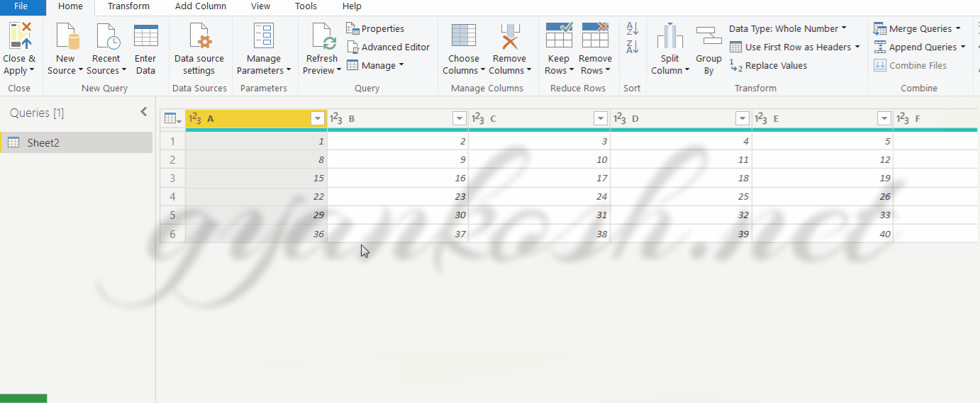
Task: Open column D filter dropdown
Action: point(742,119)
